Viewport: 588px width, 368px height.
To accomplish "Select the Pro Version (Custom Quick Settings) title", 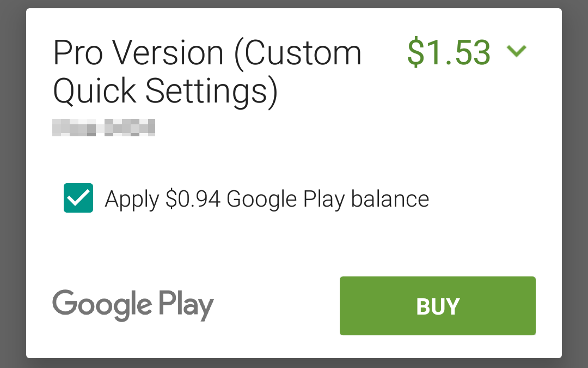I will (x=207, y=72).
